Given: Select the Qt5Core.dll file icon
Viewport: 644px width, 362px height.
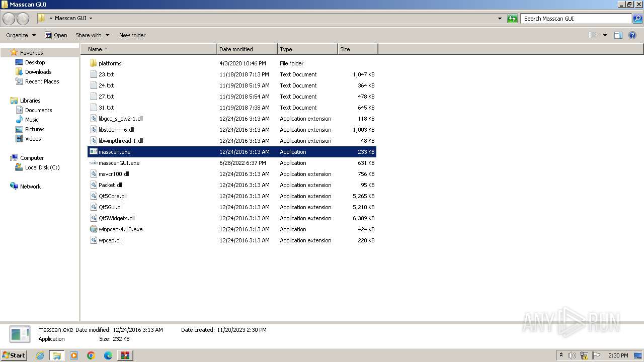Looking at the screenshot, I should (93, 196).
